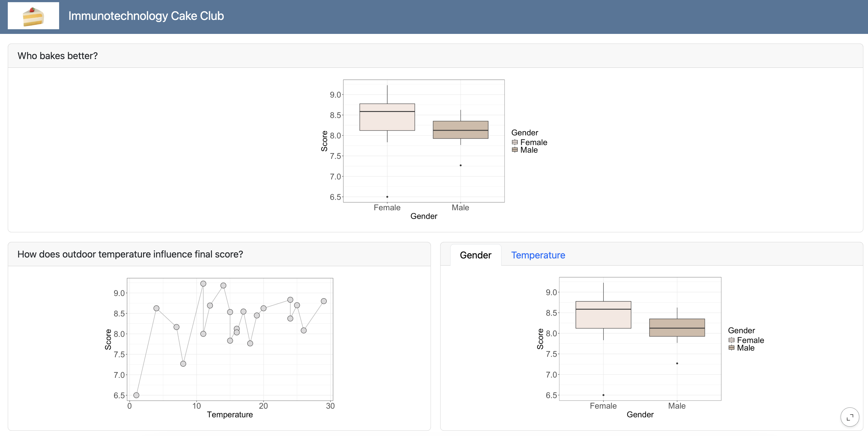Screen dimensions: 868x436
Task: Click the Male box in top boxplot
Action: pos(460,130)
